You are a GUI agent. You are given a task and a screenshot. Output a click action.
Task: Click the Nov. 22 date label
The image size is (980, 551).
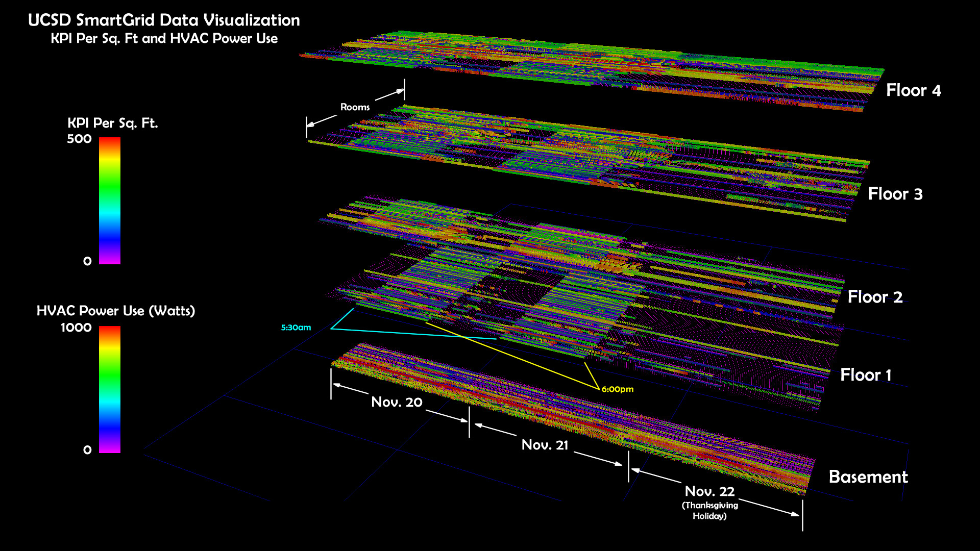click(709, 491)
